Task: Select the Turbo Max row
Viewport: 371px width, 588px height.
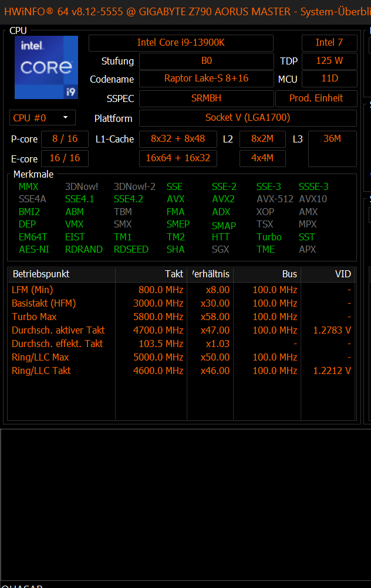Action: coord(181,317)
